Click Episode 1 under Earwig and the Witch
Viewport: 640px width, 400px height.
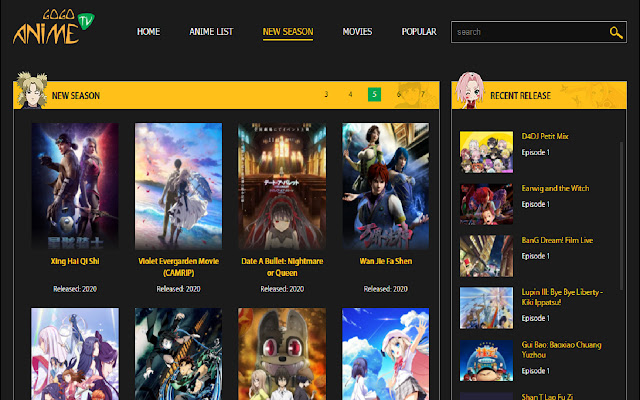(x=536, y=204)
